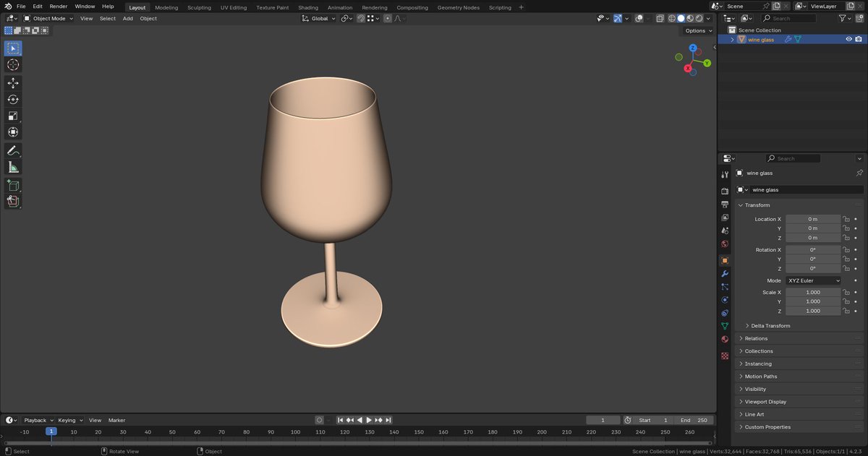Open the timeline Keying popover
868x456 pixels.
[69, 420]
